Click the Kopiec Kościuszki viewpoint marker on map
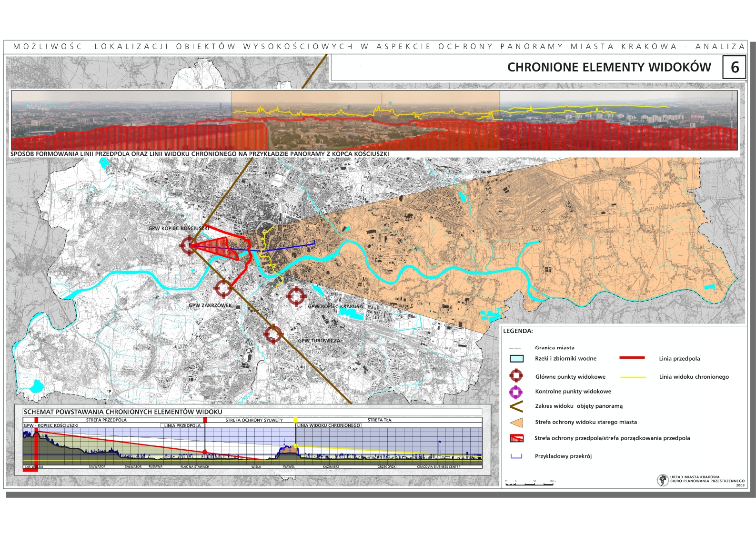The height and width of the screenshot is (535, 756). (x=189, y=246)
